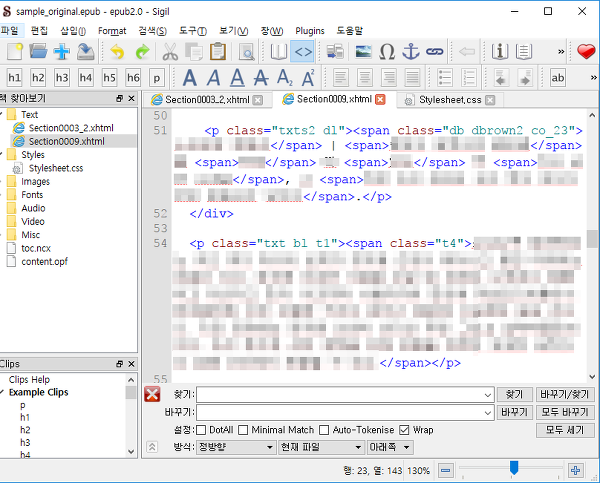Open the find-text history dropdown
This screenshot has width=600, height=483.
click(x=488, y=395)
